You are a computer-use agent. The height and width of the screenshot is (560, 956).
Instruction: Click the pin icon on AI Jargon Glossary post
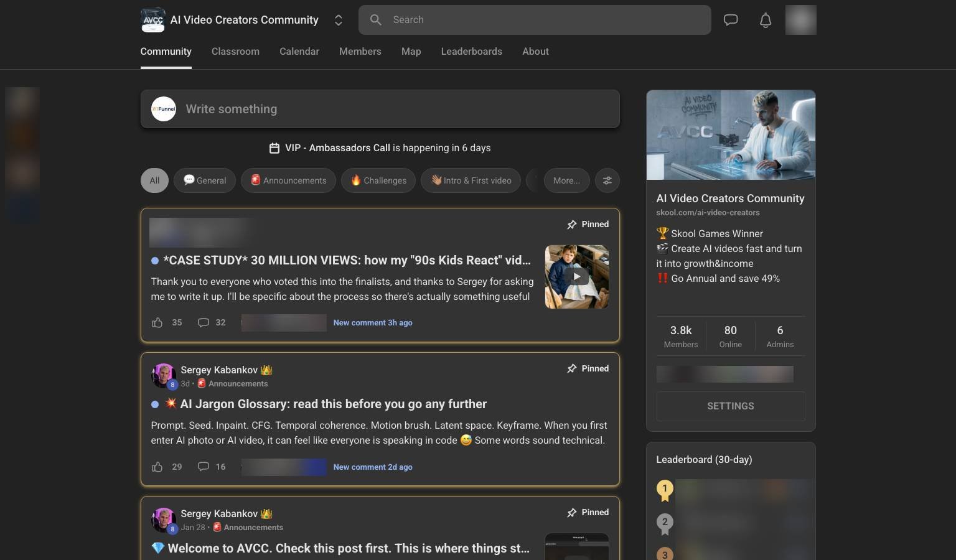point(572,369)
